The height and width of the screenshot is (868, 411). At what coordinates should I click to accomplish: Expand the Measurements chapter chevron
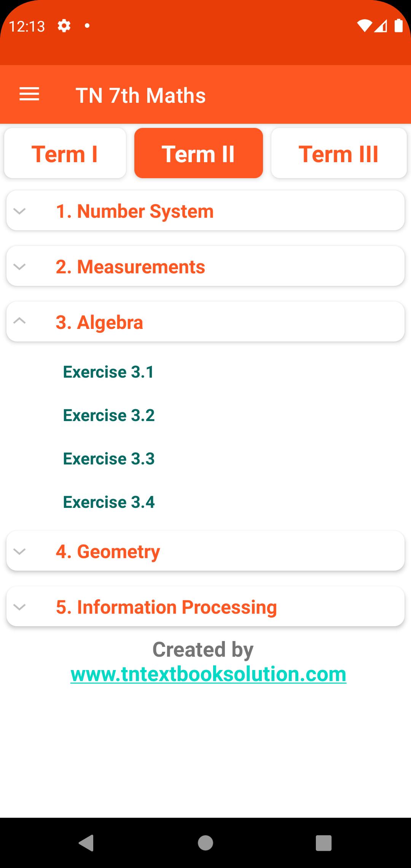(x=19, y=266)
